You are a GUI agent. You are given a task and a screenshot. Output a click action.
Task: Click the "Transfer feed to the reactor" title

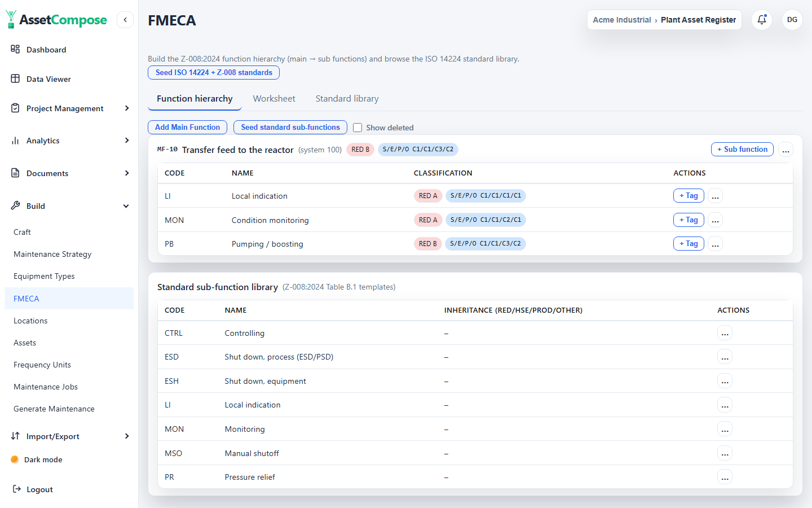pyautogui.click(x=238, y=150)
